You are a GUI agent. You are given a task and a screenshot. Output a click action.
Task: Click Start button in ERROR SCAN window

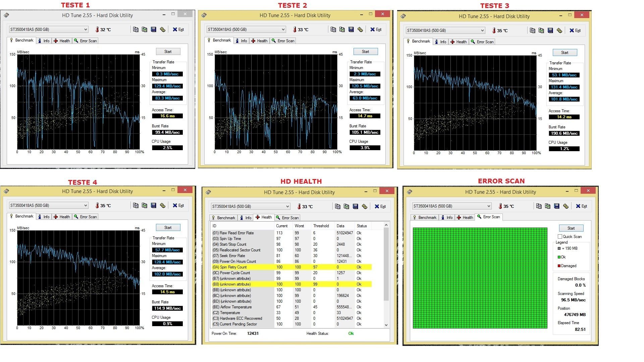[571, 228]
